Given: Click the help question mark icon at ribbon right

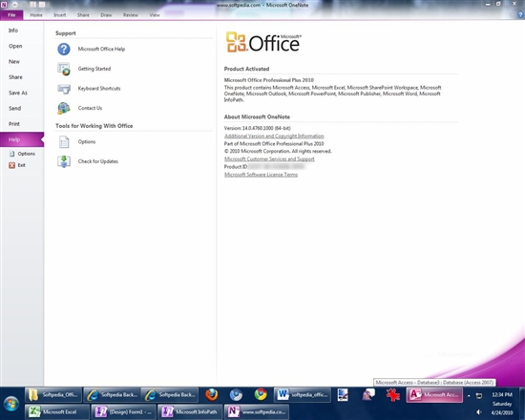Looking at the screenshot, I should (x=520, y=14).
